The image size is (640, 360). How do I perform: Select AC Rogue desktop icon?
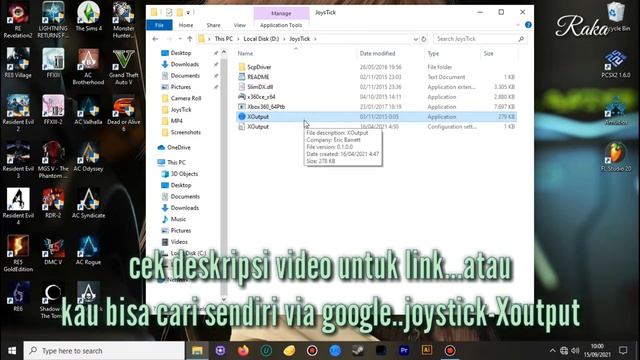tap(88, 250)
